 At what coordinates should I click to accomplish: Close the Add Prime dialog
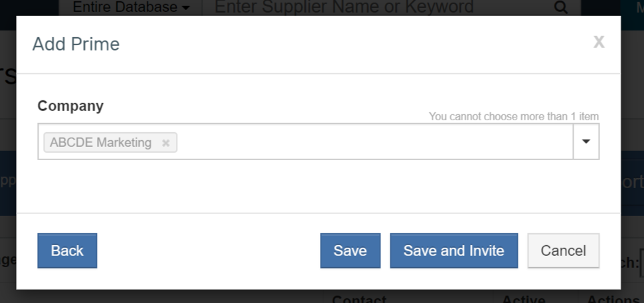pos(598,41)
